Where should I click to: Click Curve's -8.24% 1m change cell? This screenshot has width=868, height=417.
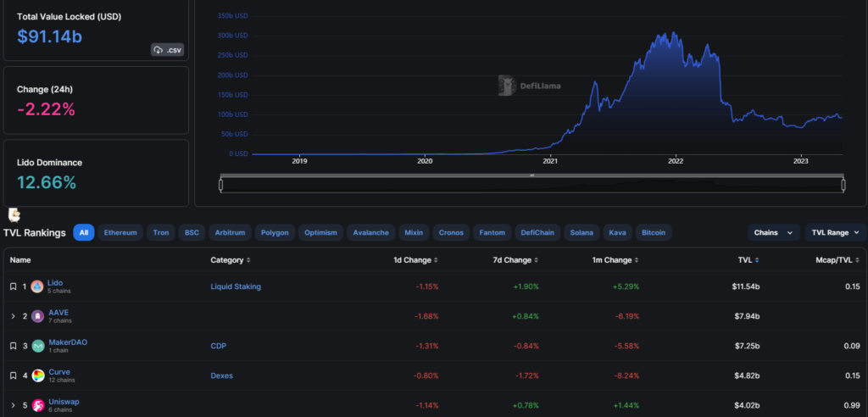626,376
